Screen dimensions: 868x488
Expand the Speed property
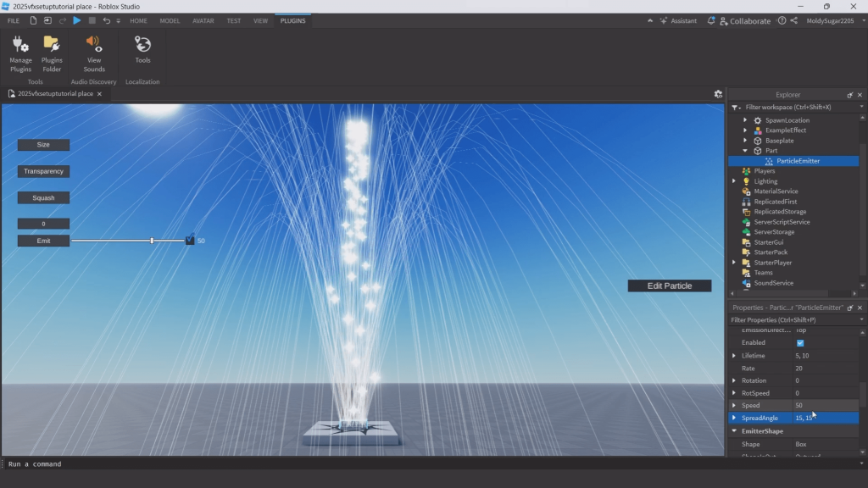734,406
